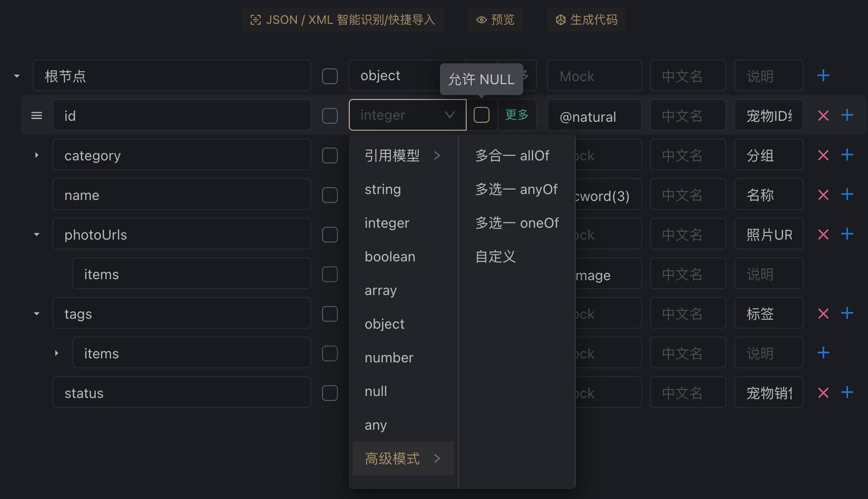Delete the status field via its red X

point(823,393)
